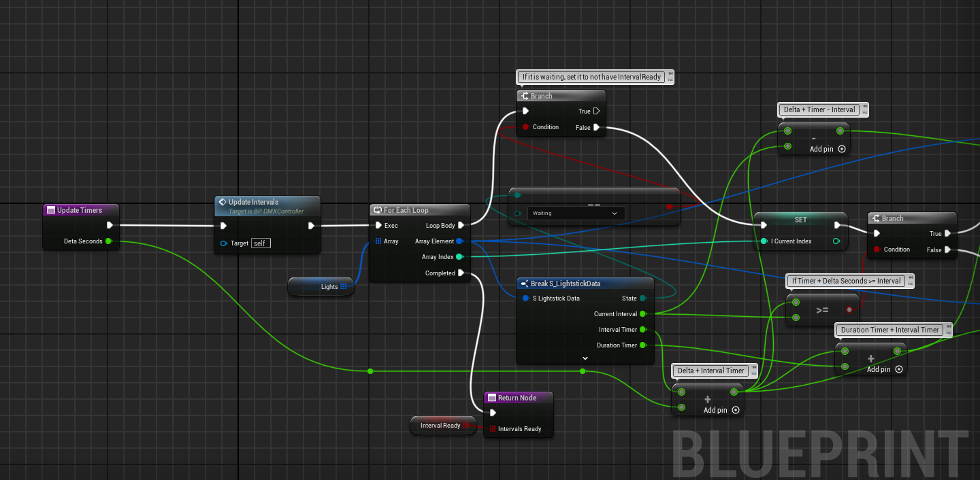Viewport: 980px width, 480px height.
Task: Click the Array Index output pin
Action: pyautogui.click(x=460, y=257)
